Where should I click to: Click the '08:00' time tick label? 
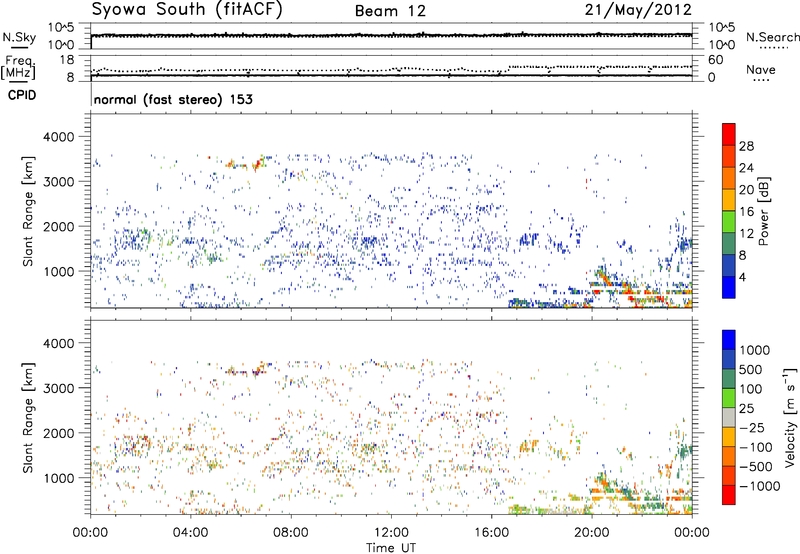tap(291, 533)
